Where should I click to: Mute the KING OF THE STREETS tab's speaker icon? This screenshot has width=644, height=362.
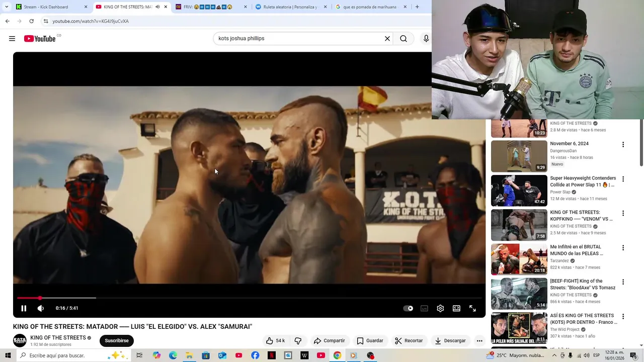pyautogui.click(x=157, y=7)
